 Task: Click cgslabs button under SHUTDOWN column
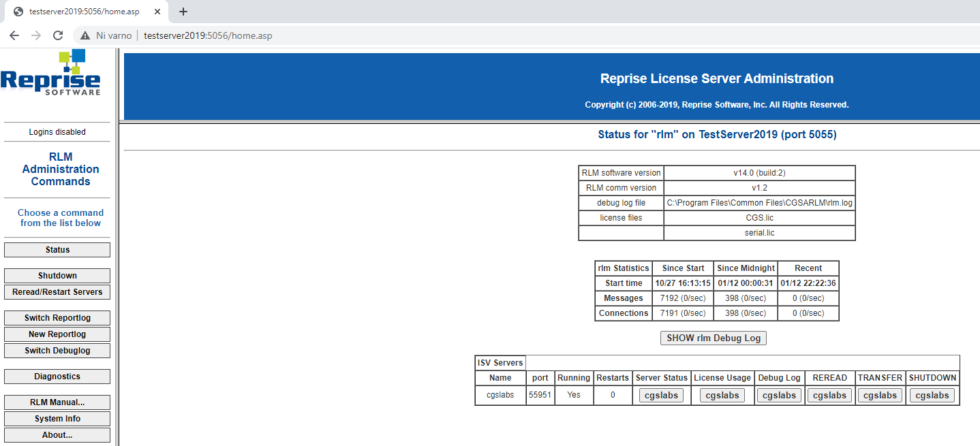932,395
